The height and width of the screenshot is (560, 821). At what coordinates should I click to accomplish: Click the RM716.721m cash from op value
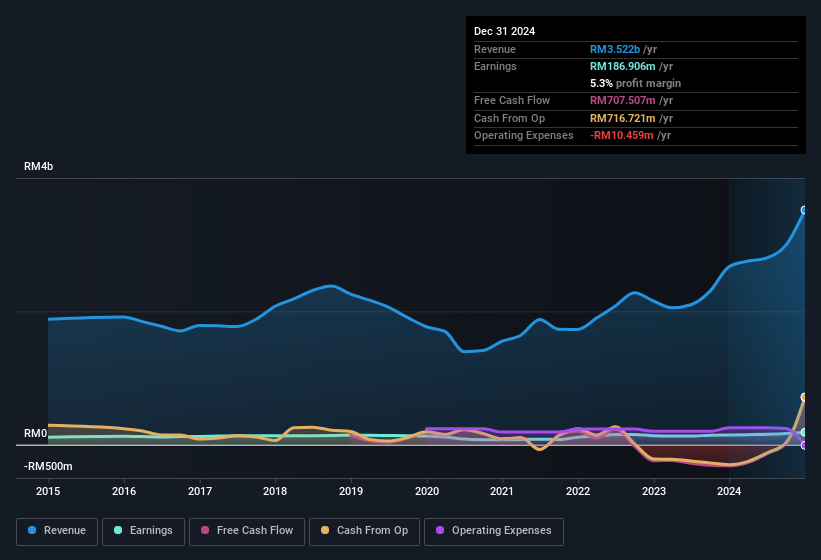click(x=623, y=118)
